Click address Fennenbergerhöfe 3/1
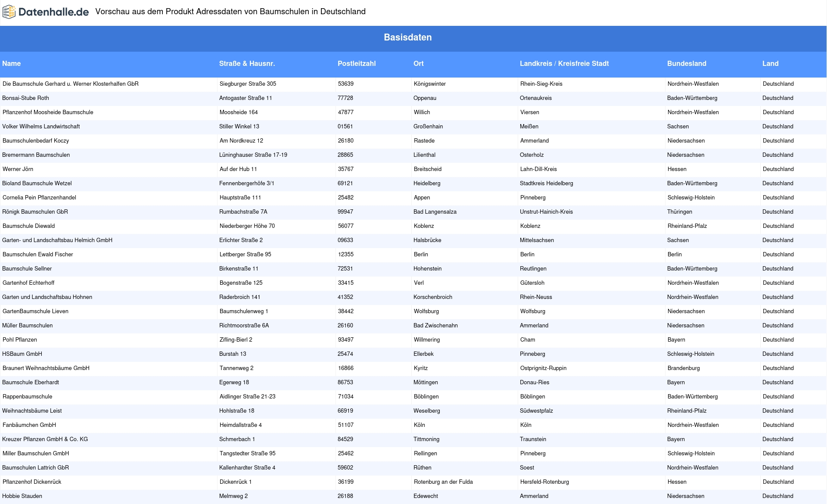Image resolution: width=827 pixels, height=504 pixels. tap(247, 184)
